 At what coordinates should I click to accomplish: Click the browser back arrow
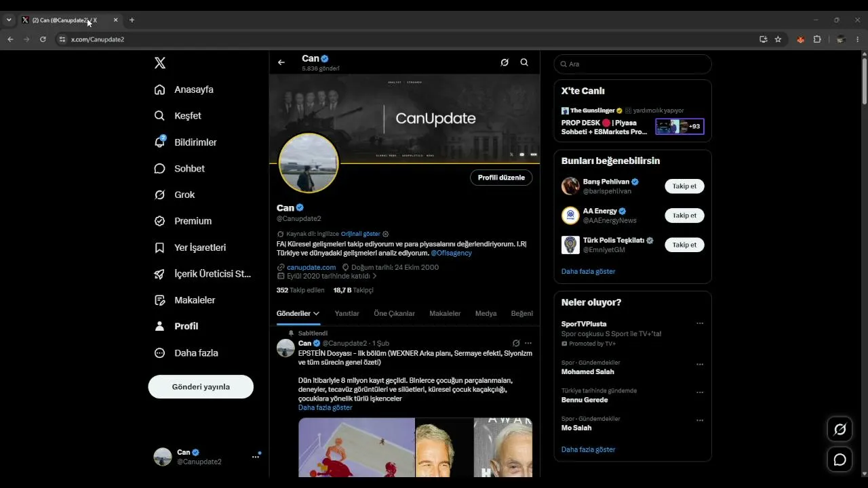pos(10,39)
